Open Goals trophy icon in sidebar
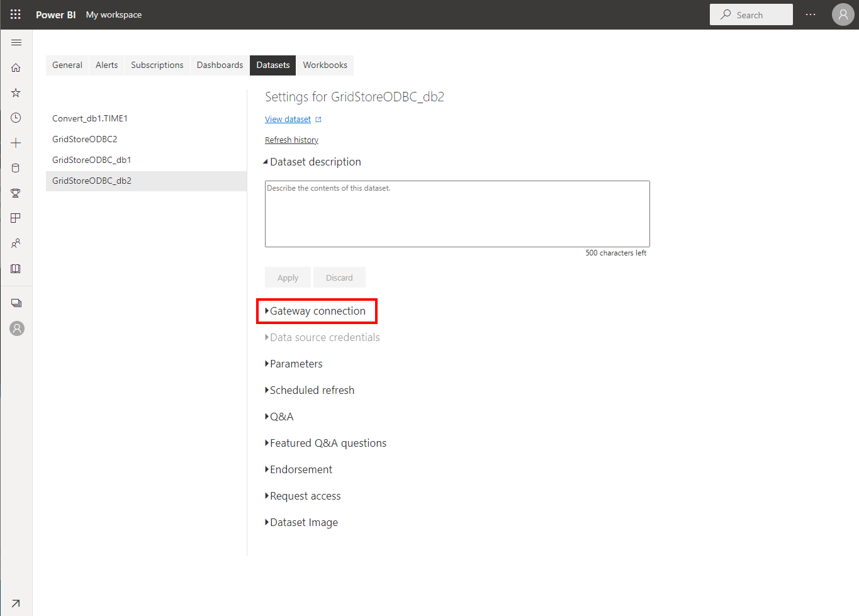 tap(16, 193)
